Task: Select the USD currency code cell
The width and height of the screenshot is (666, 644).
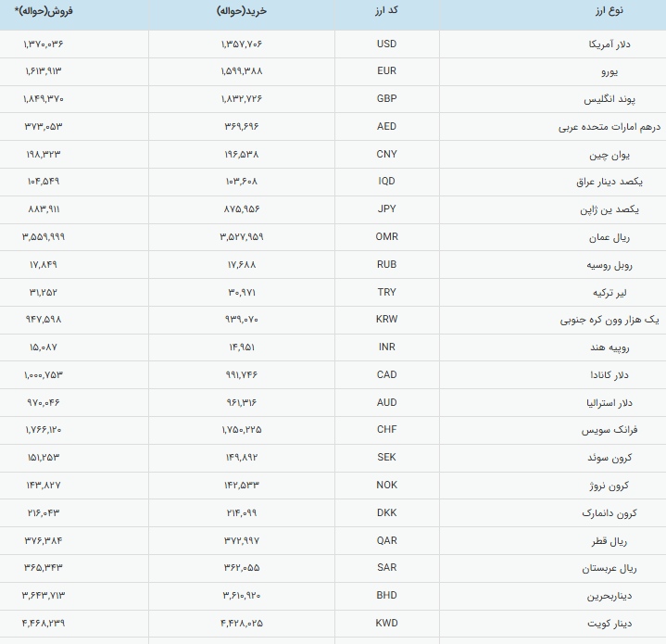Action: [x=386, y=44]
